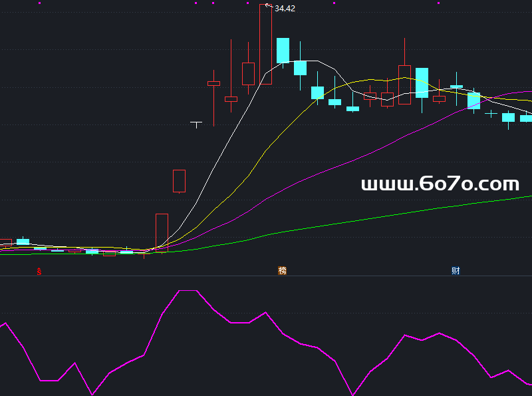The width and height of the screenshot is (532, 396).
Task: Click the red S marker on the timeline
Action: (39, 271)
